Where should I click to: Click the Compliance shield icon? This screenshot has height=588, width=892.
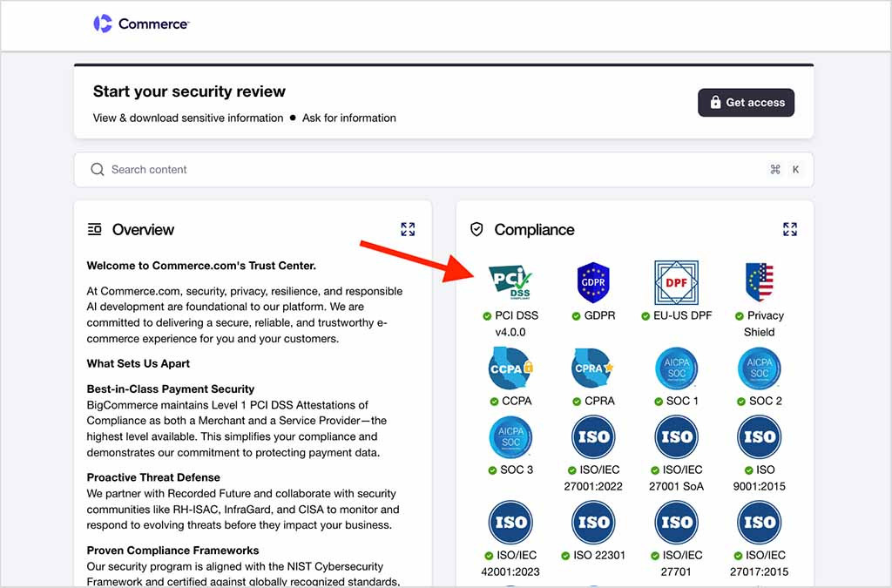(476, 229)
